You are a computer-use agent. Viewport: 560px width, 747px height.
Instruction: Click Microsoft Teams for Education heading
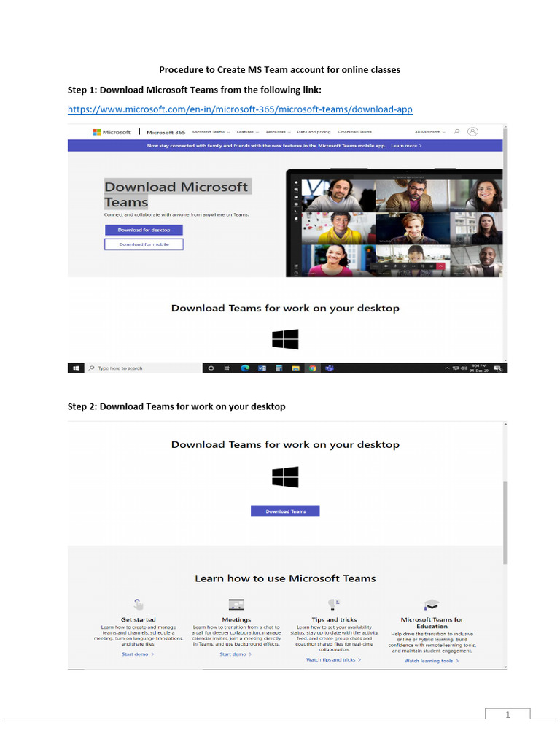[432, 623]
